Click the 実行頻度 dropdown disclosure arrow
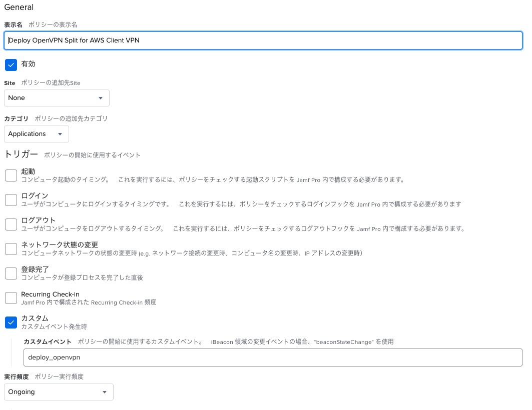This screenshot has height=410, width=532. (x=104, y=392)
